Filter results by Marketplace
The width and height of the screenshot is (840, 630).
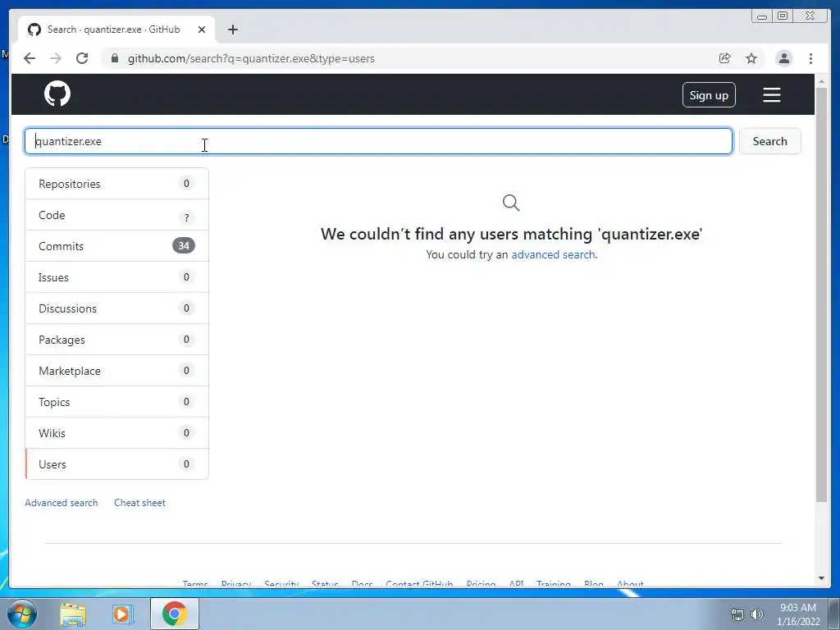[x=116, y=371]
